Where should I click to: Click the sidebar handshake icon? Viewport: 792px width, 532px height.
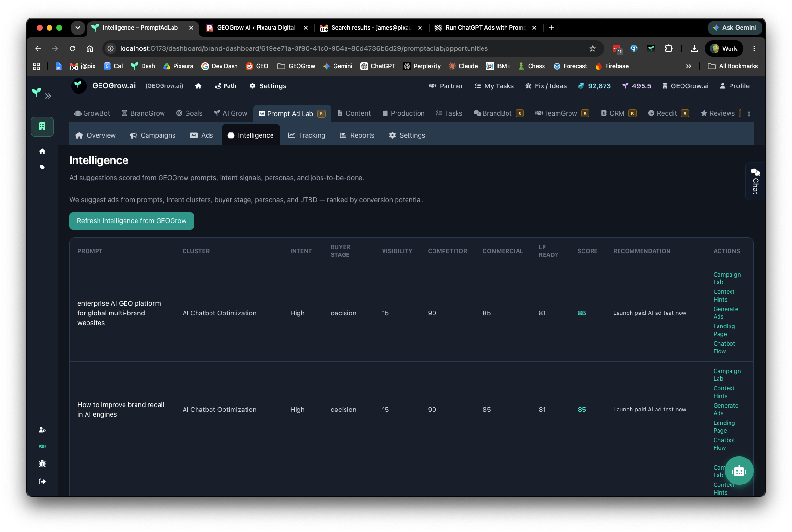point(42,447)
